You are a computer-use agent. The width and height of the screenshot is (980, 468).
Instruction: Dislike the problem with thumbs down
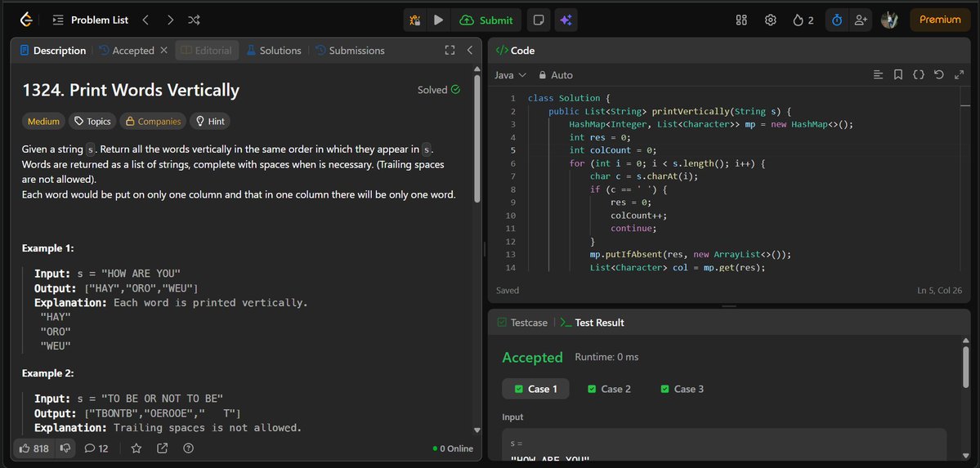65,448
